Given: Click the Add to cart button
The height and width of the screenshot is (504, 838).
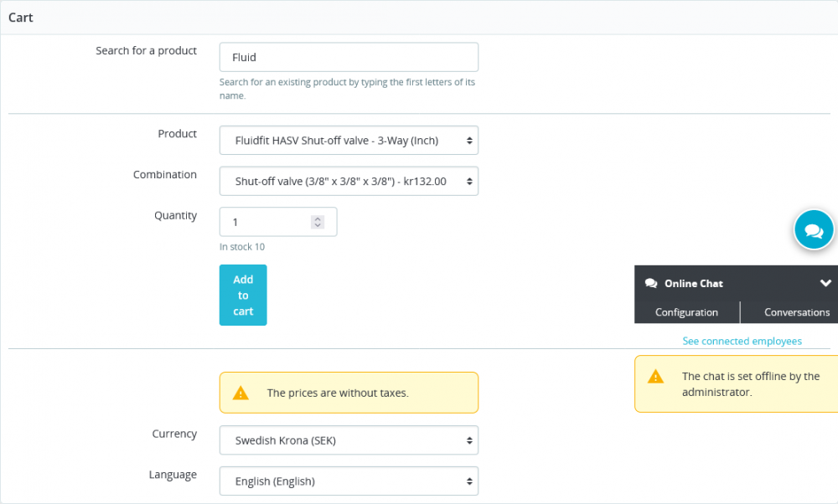Looking at the screenshot, I should [x=243, y=295].
